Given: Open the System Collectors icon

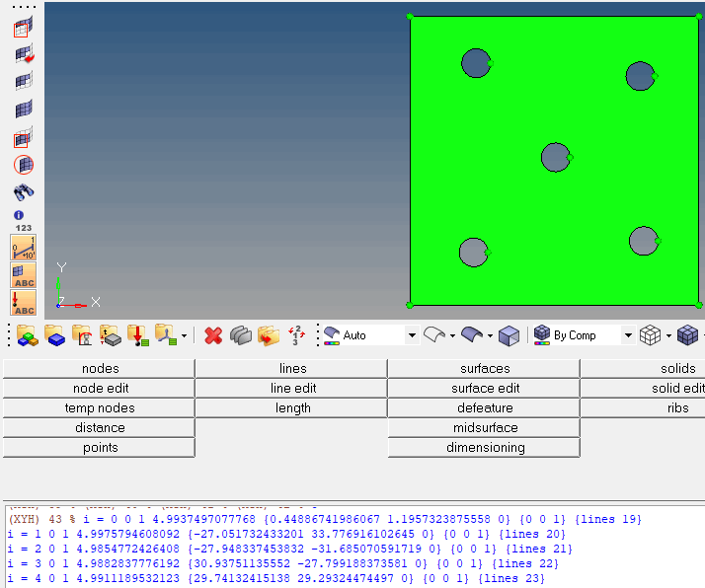Looking at the screenshot, I should tap(166, 335).
